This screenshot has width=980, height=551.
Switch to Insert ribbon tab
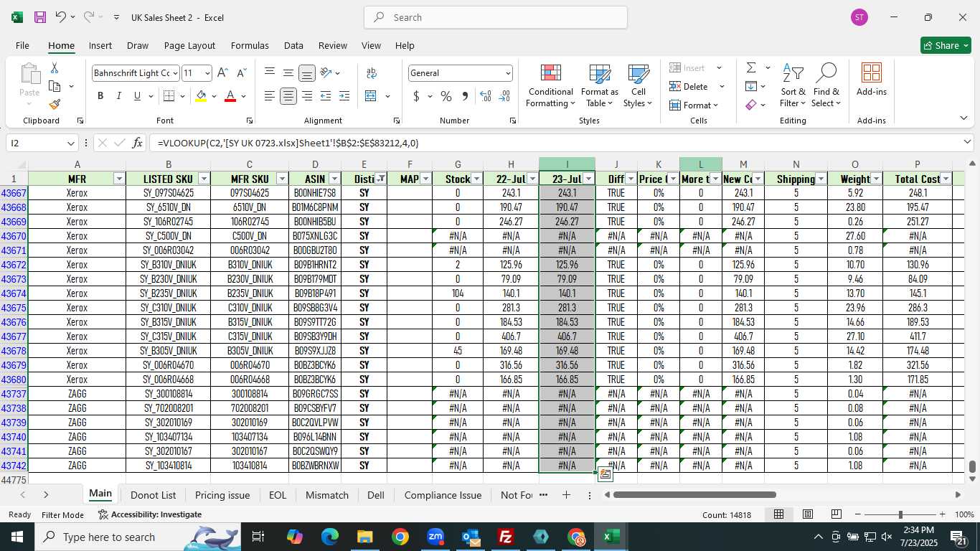[100, 45]
